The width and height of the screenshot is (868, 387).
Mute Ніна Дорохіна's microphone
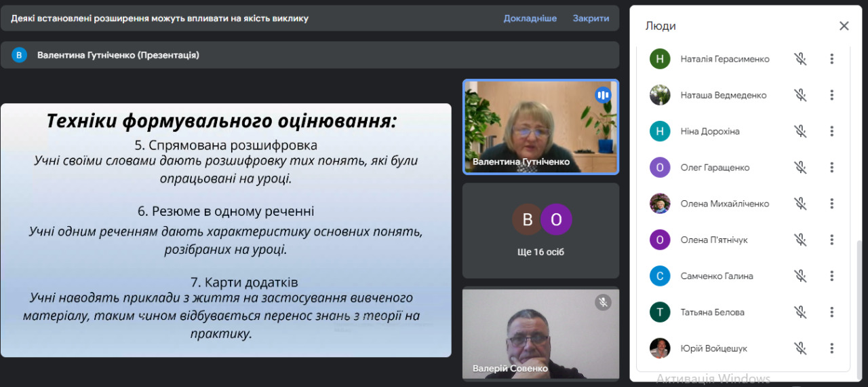[801, 131]
